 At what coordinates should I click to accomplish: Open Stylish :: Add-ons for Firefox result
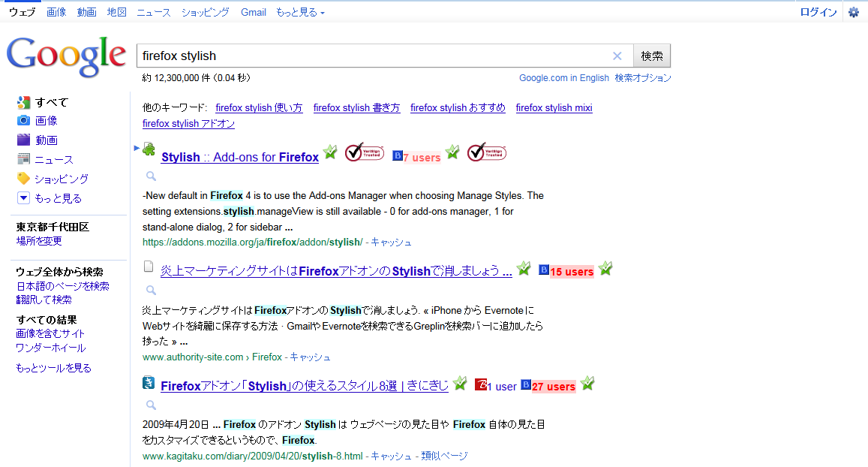pos(240,158)
